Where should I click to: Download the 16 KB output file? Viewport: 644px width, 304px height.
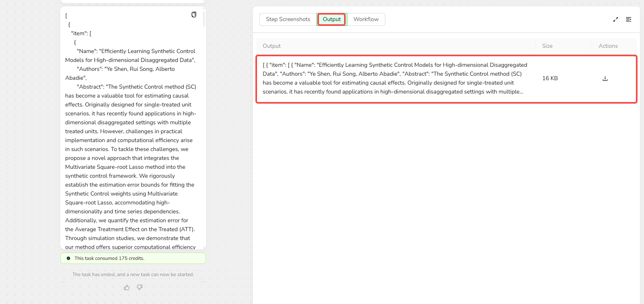[605, 79]
